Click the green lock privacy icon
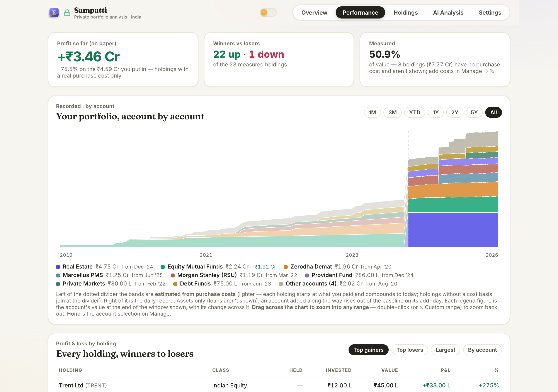This screenshot has width=558, height=392. (x=67, y=13)
